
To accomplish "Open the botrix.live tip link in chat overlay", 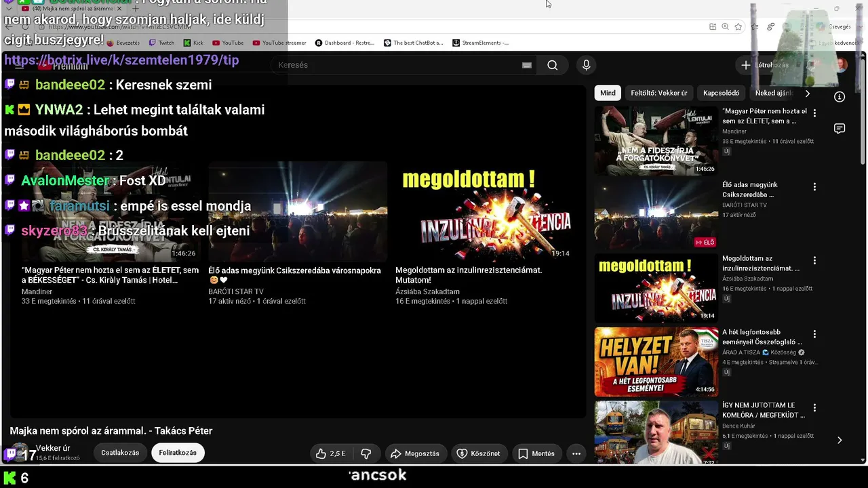I will (122, 60).
